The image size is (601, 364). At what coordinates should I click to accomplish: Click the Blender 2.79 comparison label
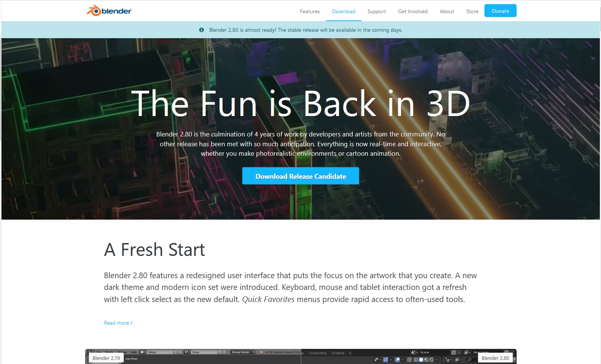tap(106, 358)
